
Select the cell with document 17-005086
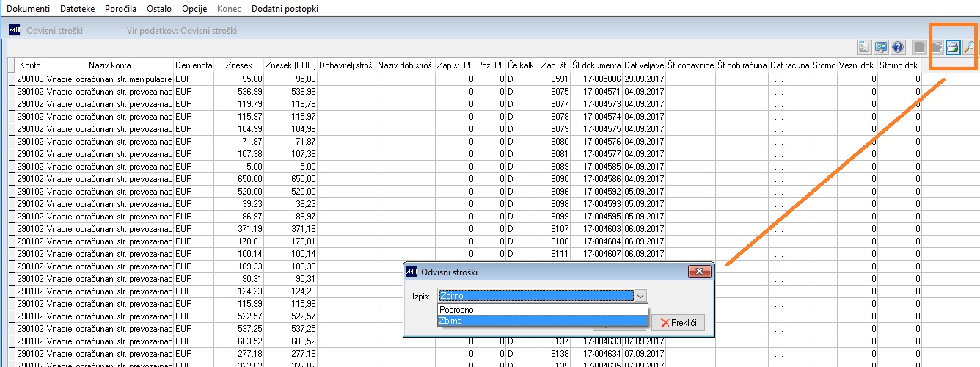596,79
